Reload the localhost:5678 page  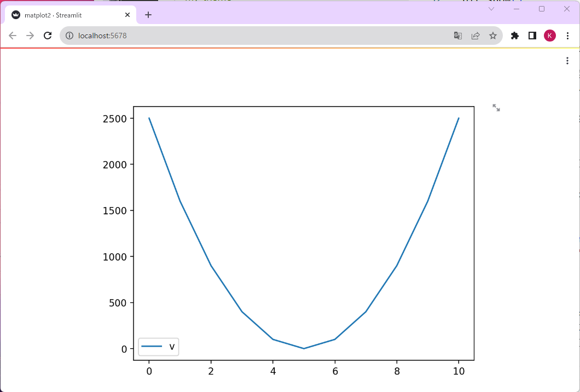(48, 35)
